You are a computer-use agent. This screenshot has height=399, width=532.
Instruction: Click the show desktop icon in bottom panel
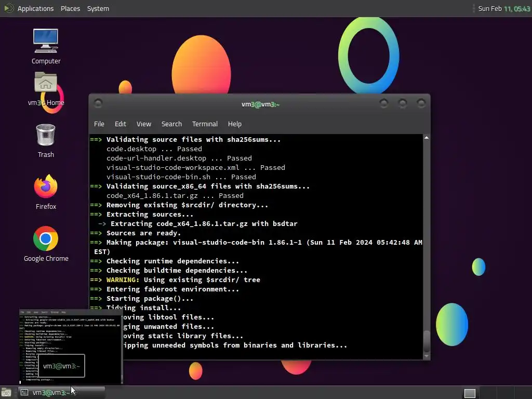click(x=6, y=393)
